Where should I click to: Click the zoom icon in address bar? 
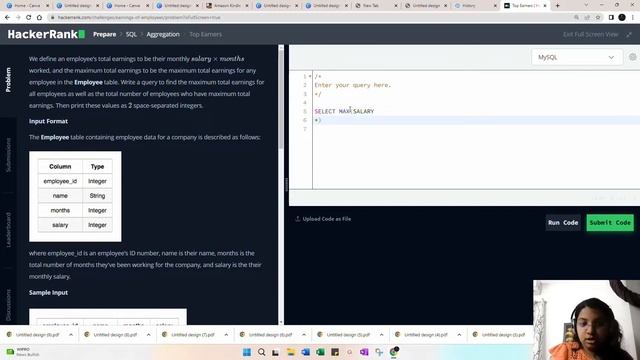click(576, 18)
